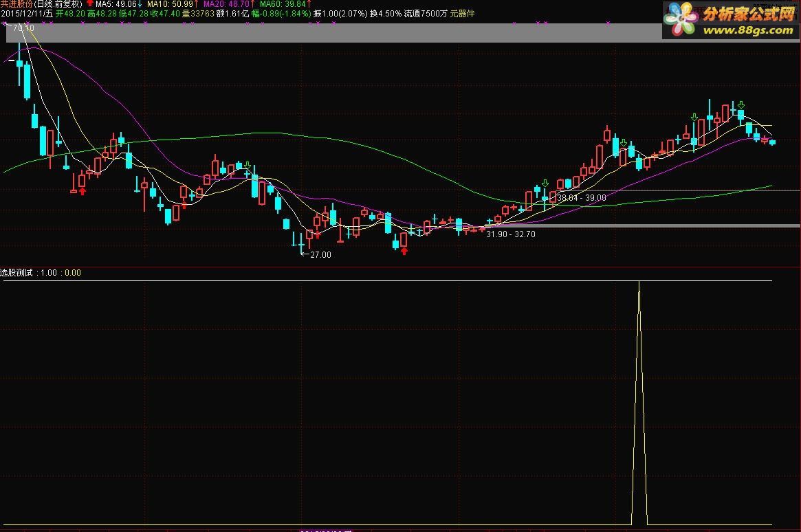Screen dimensions: 801x532
Task: Click the 38.64 - 39.00 range label
Action: coord(582,197)
